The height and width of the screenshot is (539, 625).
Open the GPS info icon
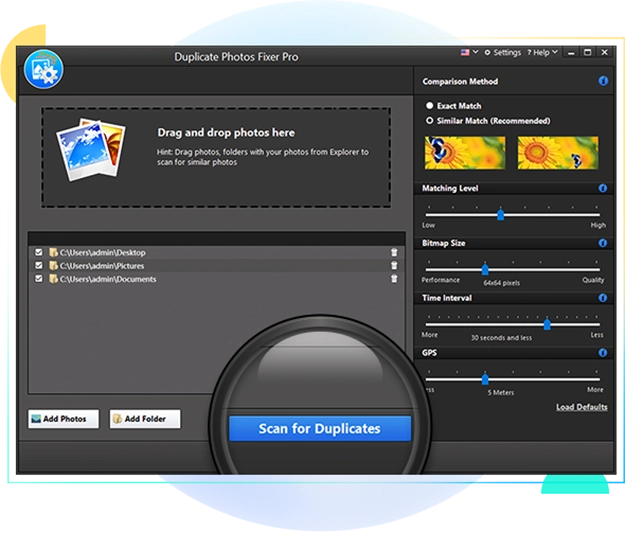pos(603,352)
